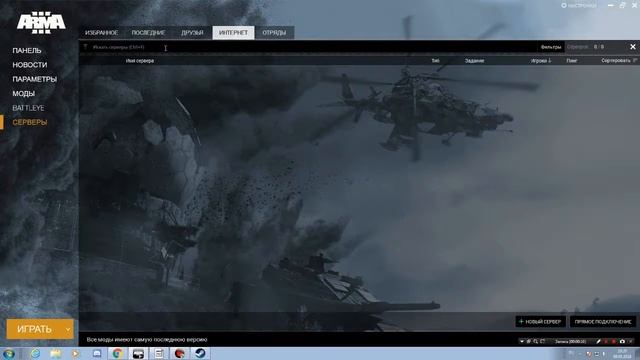Image resolution: width=640 pixels, height=360 pixels.
Task: Click the recorder red stop button
Action: (613, 341)
